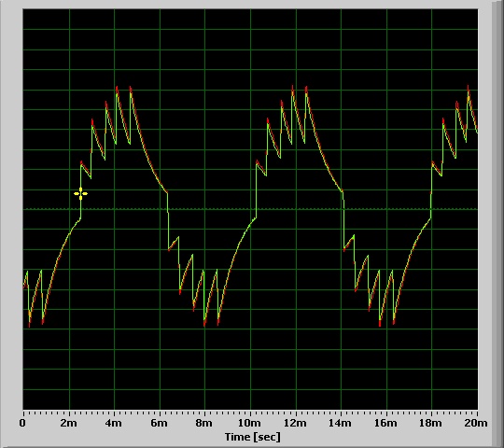The width and height of the screenshot is (504, 448).
Task: Click the 12m time axis label
Action: [295, 423]
